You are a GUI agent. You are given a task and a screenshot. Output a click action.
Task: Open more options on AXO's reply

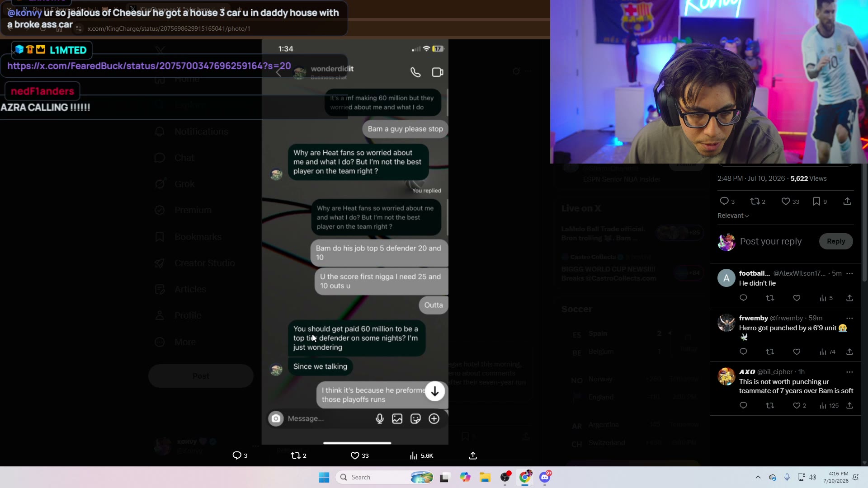(x=849, y=372)
